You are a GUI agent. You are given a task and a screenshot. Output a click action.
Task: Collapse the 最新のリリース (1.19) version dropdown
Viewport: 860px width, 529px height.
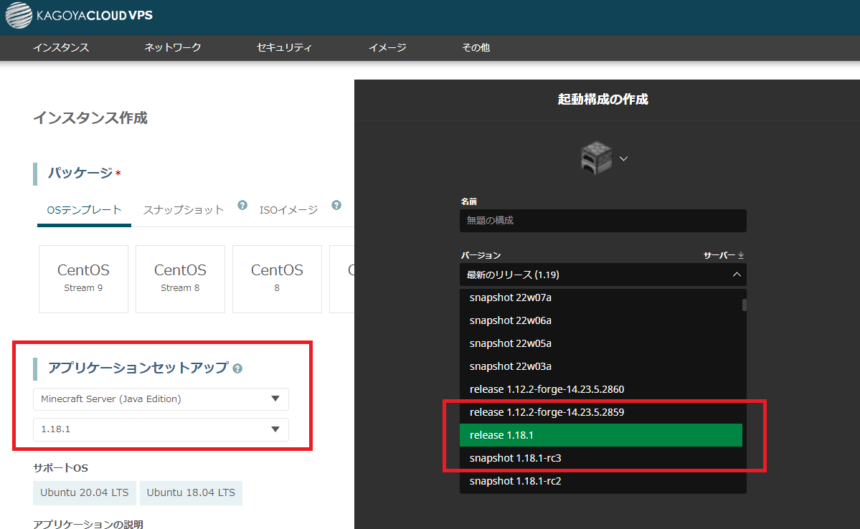[x=603, y=275]
